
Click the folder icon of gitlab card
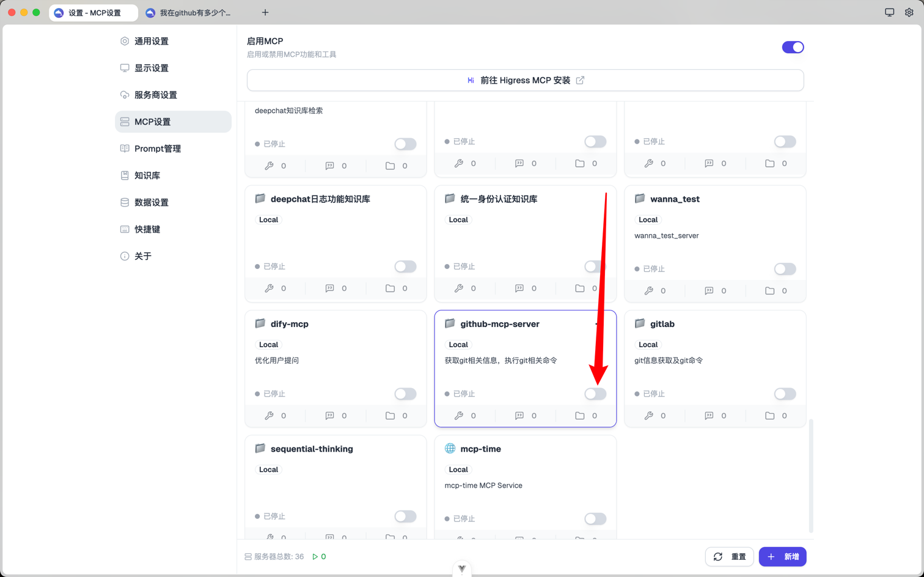coord(640,323)
